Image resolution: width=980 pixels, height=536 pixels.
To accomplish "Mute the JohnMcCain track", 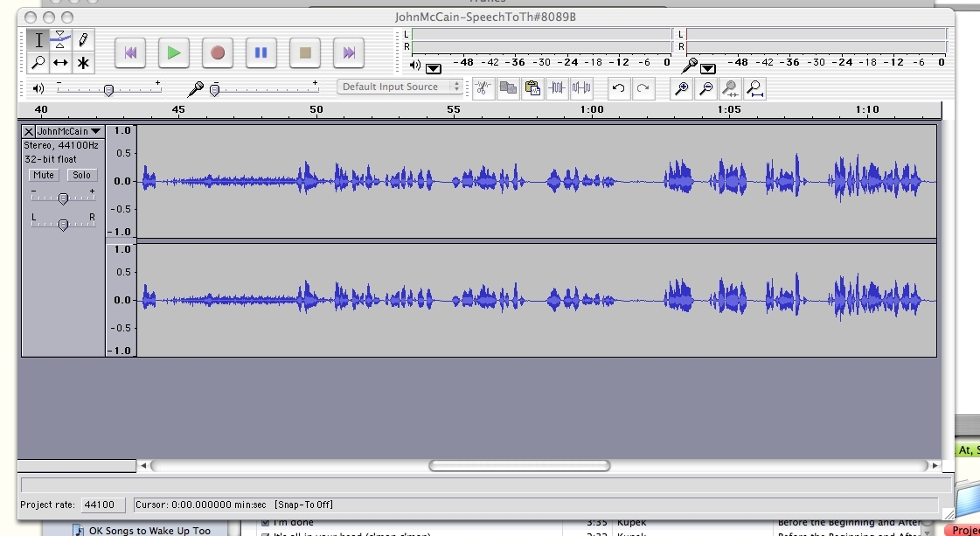I will [43, 175].
